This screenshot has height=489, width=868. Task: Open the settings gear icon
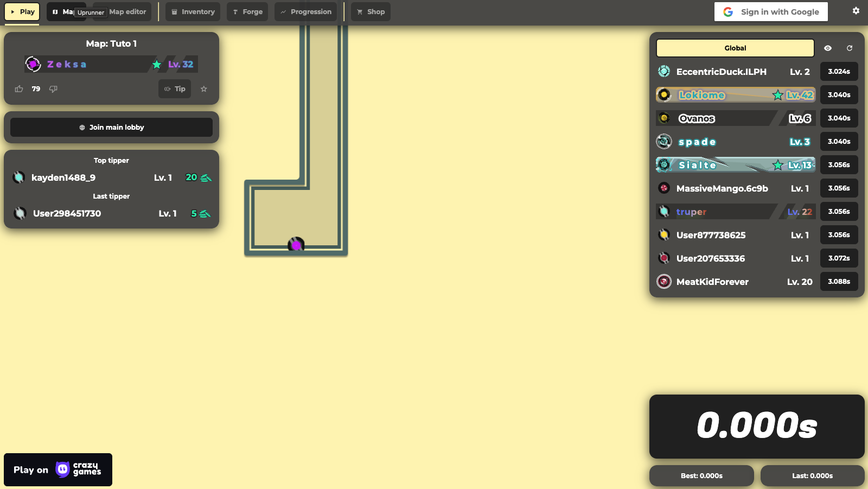856,11
